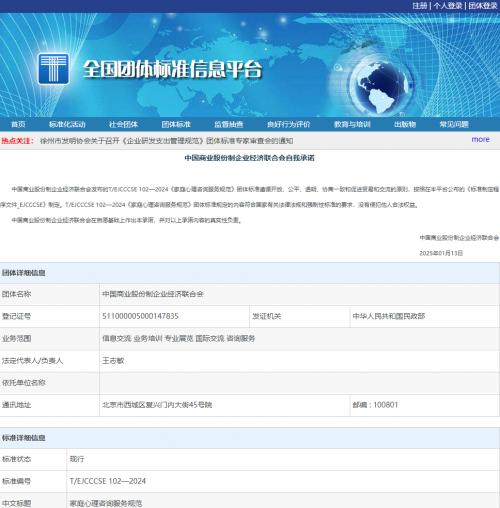This screenshot has width=500, height=508.
Task: Click the date 2025年01月13日
Action: point(441,253)
